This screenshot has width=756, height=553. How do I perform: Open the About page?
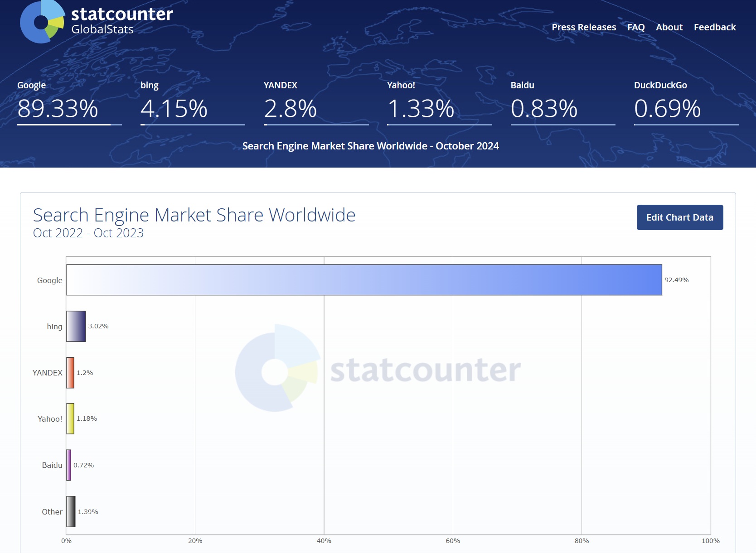pyautogui.click(x=669, y=27)
